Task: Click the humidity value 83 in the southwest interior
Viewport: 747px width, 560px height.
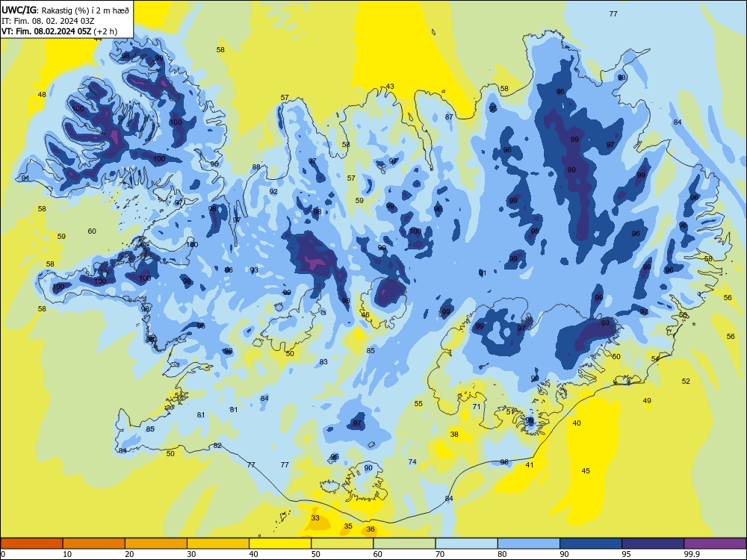Action: (323, 362)
